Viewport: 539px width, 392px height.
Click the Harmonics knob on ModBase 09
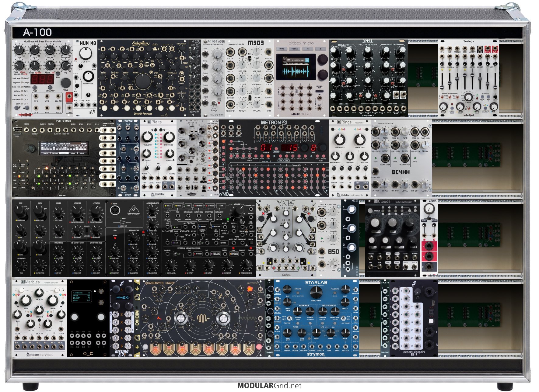point(65,50)
